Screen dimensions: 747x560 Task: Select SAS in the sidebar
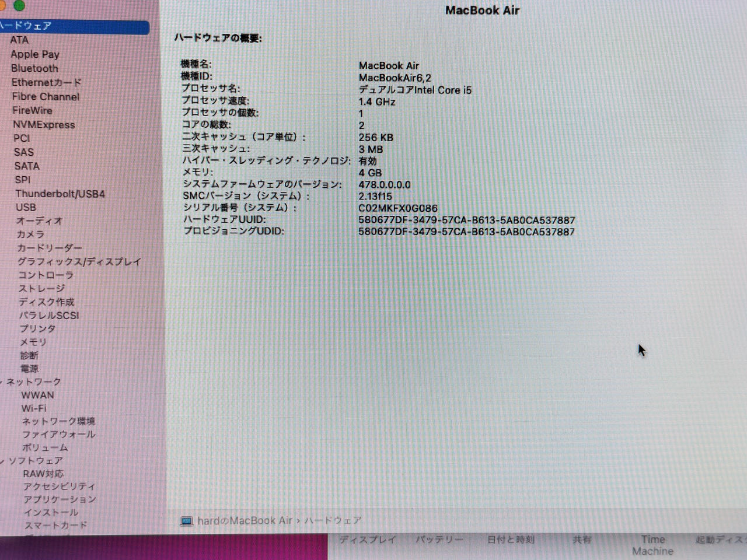(24, 152)
